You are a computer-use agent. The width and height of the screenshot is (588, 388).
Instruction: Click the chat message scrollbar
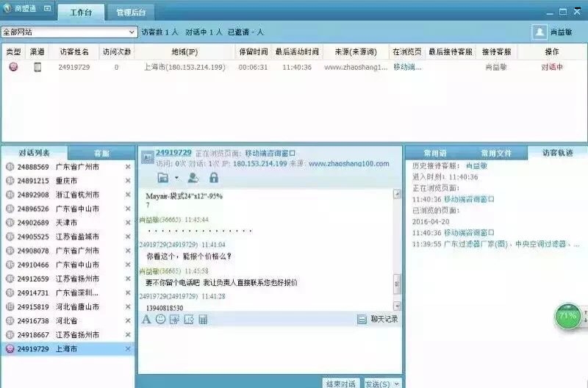click(398, 283)
